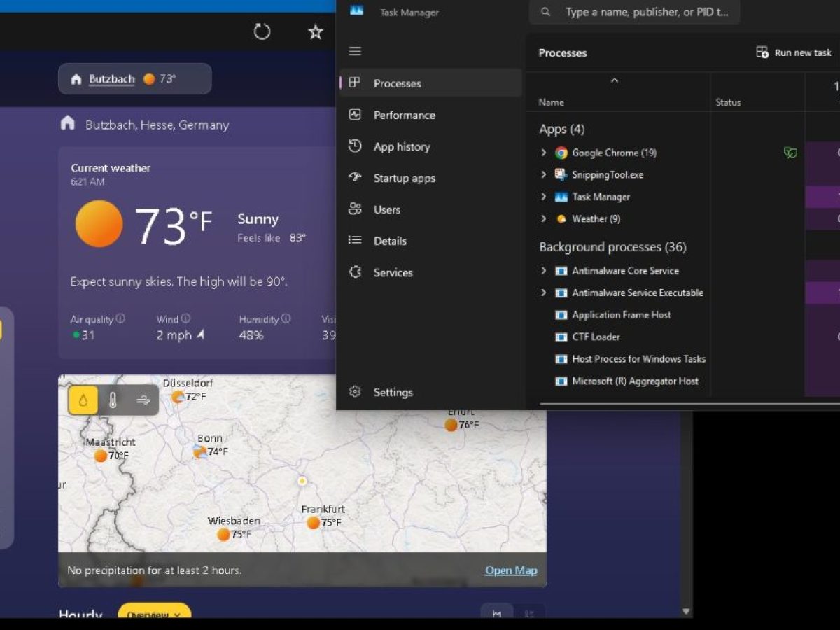Click the favorites star icon
Image resolution: width=840 pixels, height=630 pixels.
(316, 31)
